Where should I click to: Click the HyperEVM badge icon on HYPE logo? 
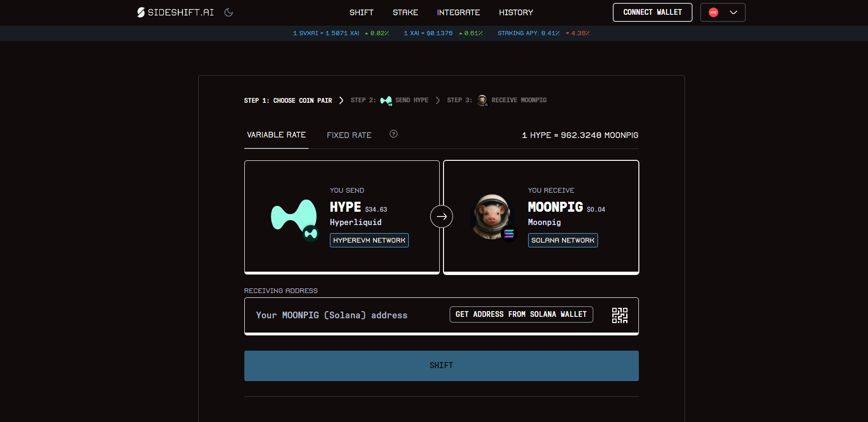click(311, 234)
